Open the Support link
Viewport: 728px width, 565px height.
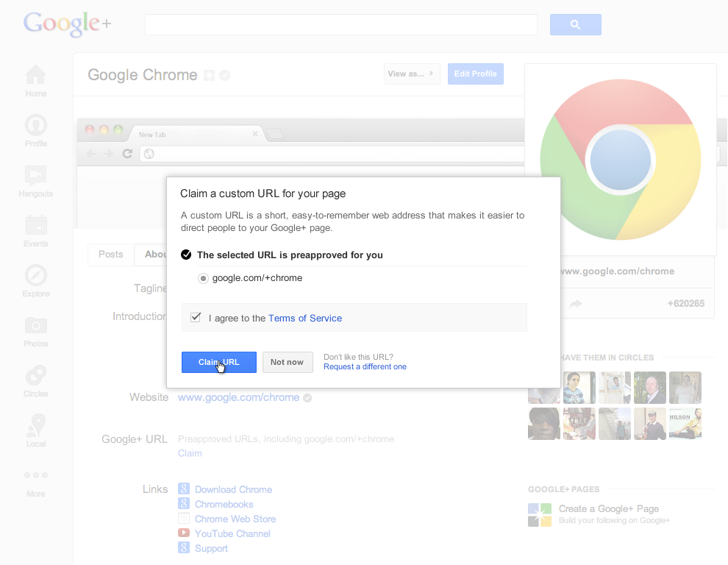coord(211,548)
